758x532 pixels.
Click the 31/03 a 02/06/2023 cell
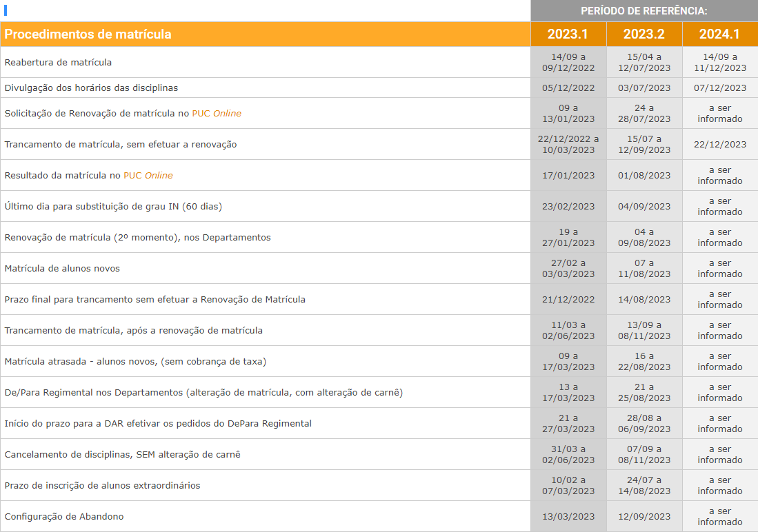[x=568, y=454]
